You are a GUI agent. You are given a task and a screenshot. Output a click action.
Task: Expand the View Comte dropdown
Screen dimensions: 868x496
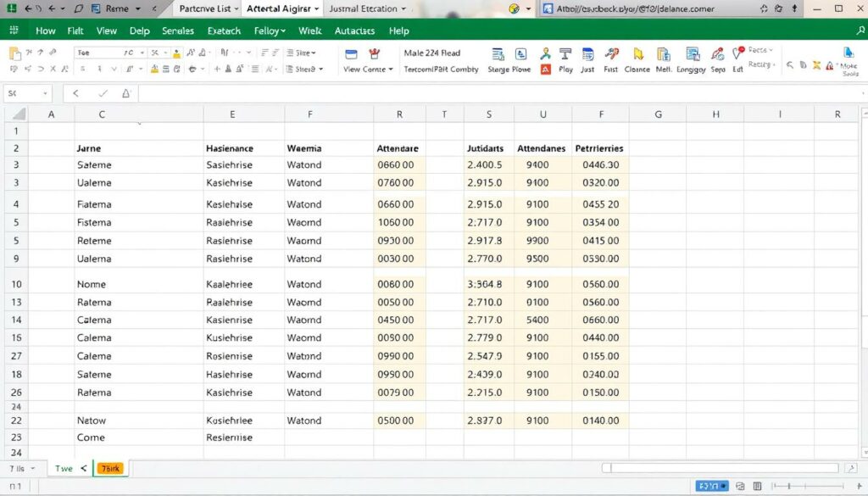[391, 70]
